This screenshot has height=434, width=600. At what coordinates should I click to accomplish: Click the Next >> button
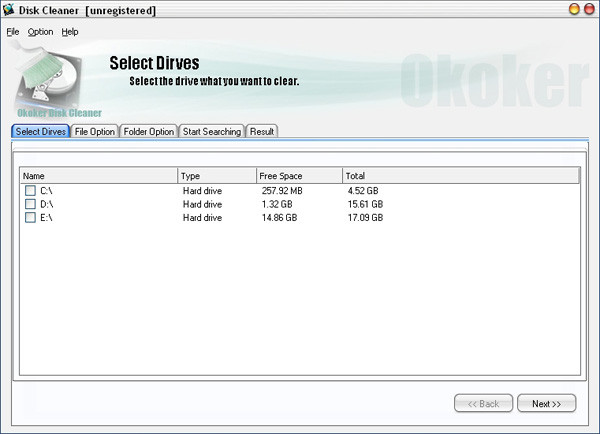pyautogui.click(x=546, y=403)
